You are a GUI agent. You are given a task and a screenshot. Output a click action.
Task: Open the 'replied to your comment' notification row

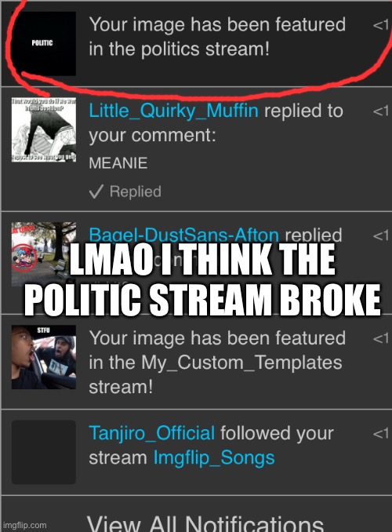[x=197, y=148]
